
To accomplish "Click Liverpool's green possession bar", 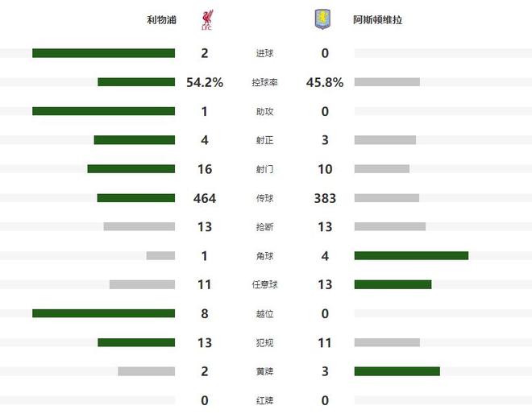I will (136, 82).
